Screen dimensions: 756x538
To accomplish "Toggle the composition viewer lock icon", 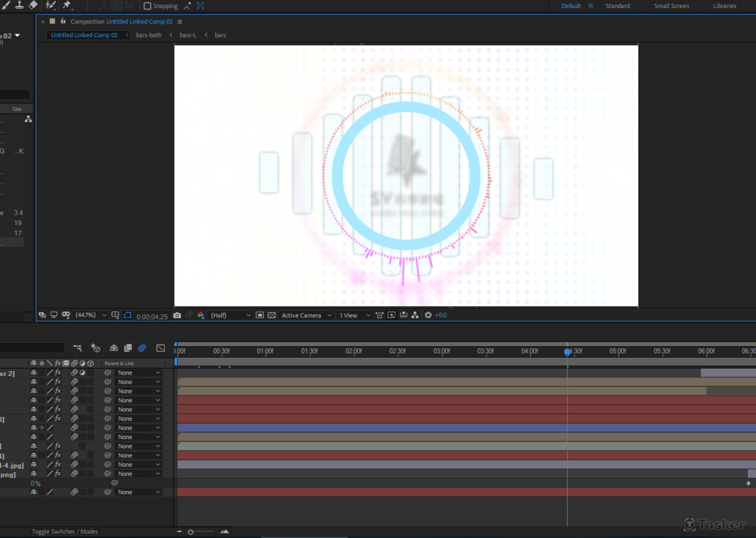I will point(63,22).
